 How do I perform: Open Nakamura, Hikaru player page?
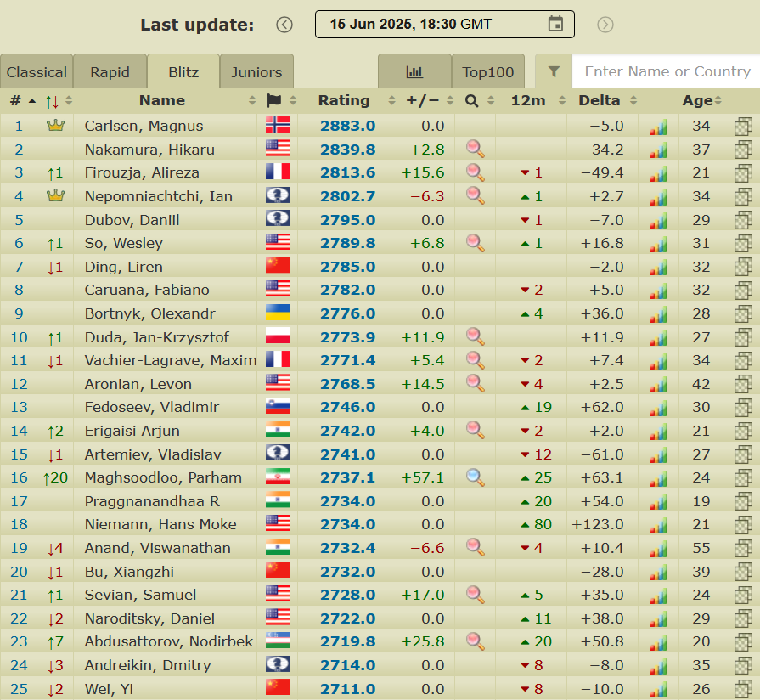pos(149,150)
